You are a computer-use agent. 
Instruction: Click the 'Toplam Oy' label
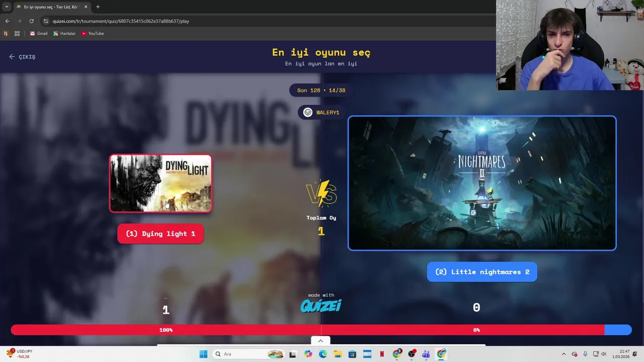pyautogui.click(x=321, y=218)
